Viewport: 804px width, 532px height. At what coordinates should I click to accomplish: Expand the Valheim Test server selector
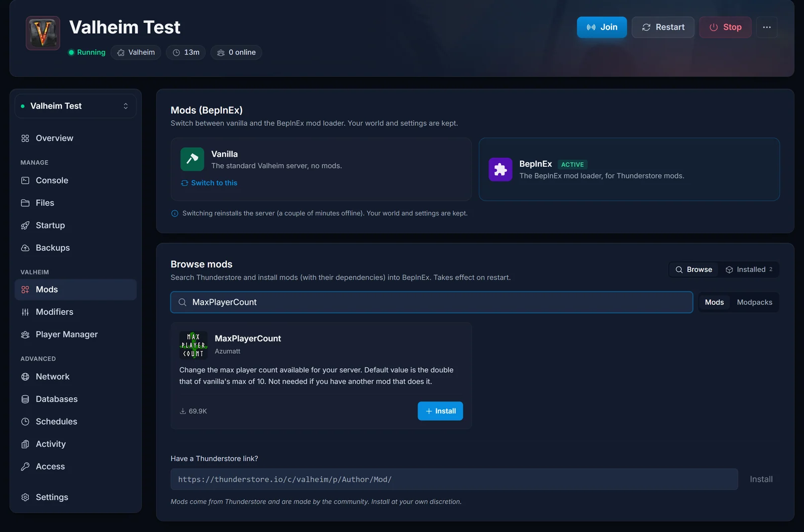(75, 106)
